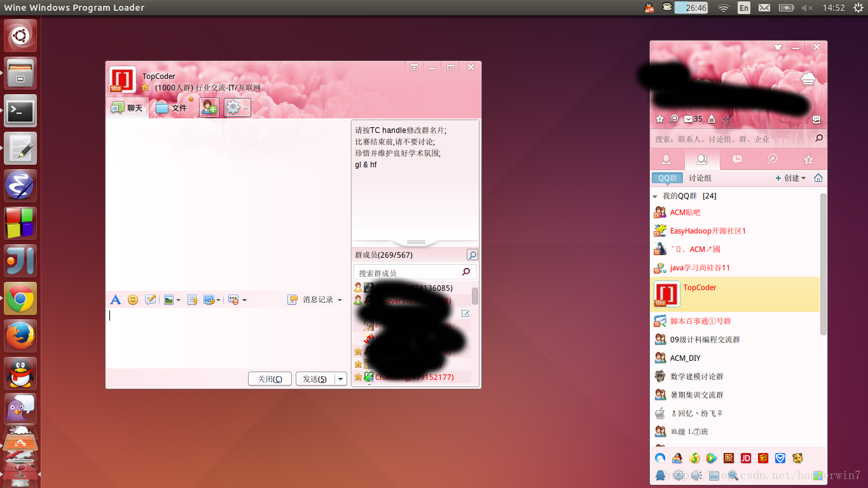Click the QQ group list scrollbar

pos(823,264)
